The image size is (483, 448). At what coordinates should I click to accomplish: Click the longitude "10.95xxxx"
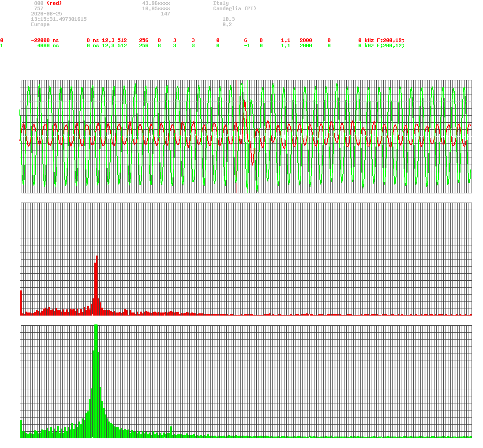(x=156, y=8)
